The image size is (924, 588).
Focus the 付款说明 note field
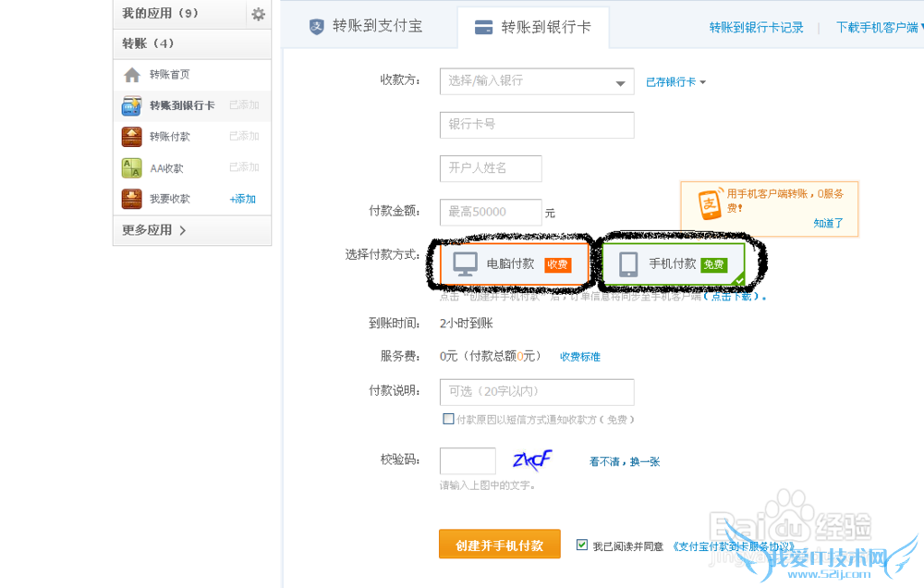[537, 392]
